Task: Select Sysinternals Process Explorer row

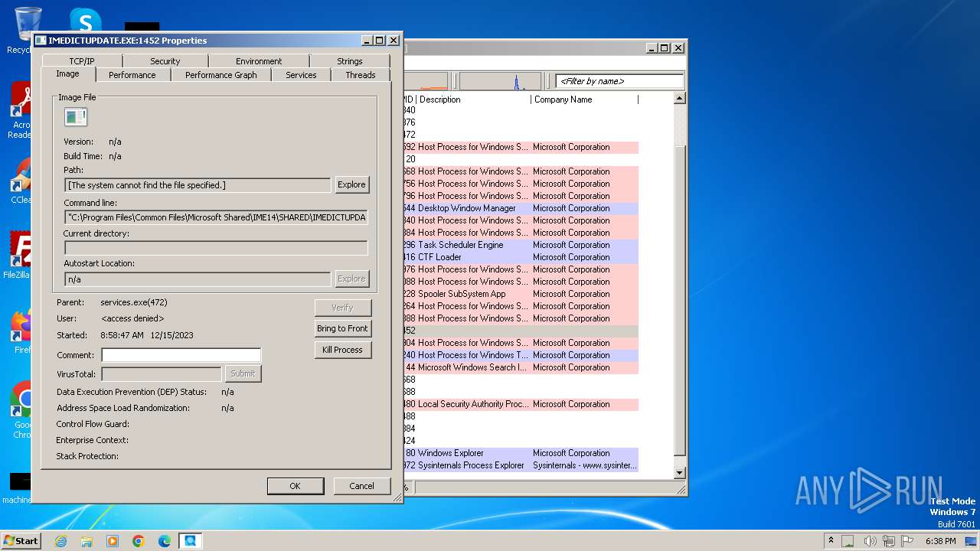Action: click(x=521, y=465)
